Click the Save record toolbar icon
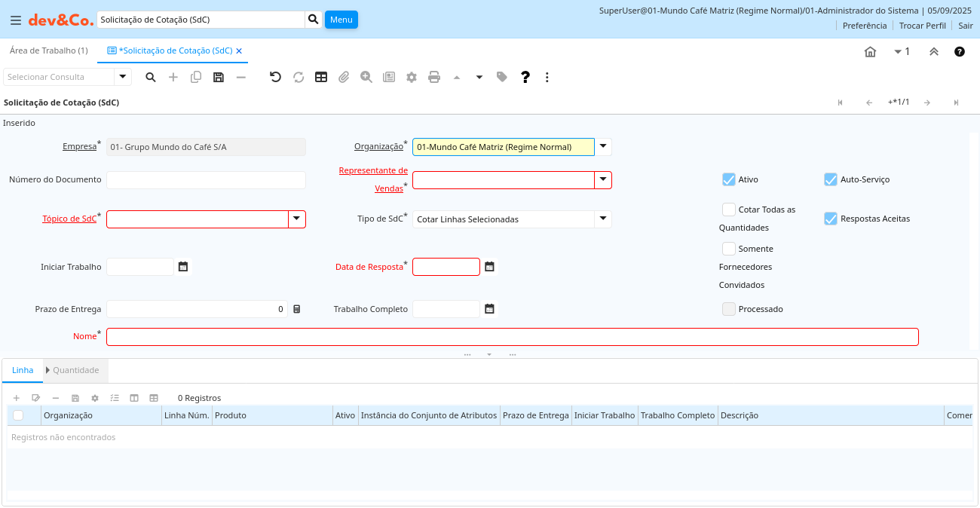The width and height of the screenshot is (980, 508). tap(219, 77)
